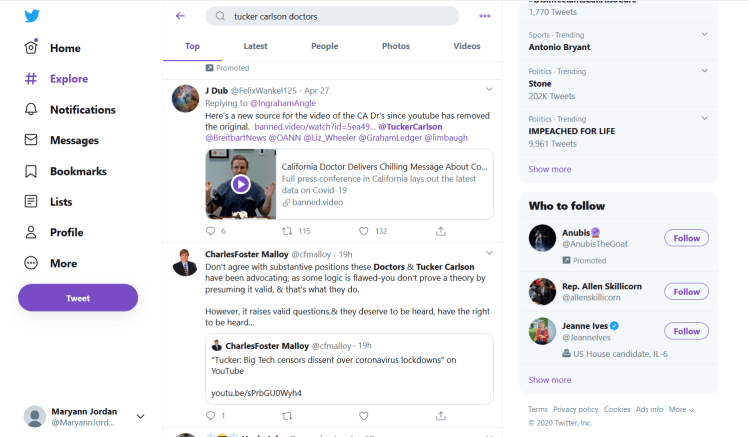This screenshot has width=749, height=437.
Task: Follow Rep. Allen Skillicorn
Action: tap(686, 291)
